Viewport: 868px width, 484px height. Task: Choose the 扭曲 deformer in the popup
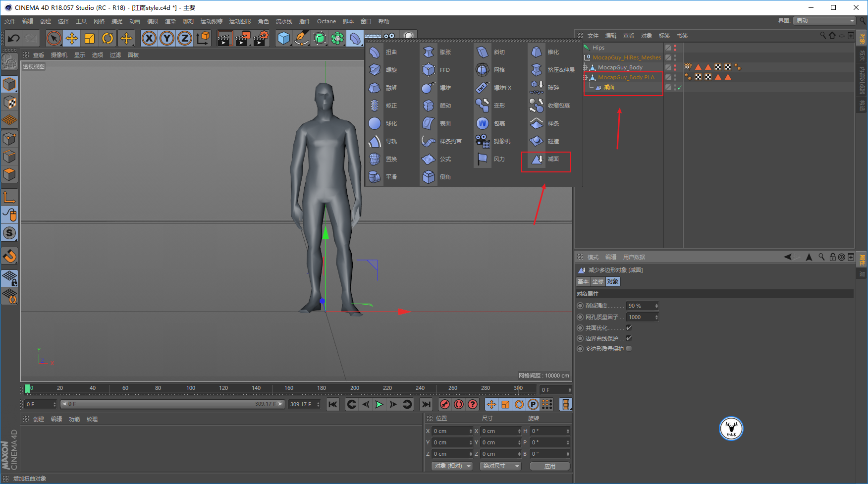pyautogui.click(x=384, y=52)
